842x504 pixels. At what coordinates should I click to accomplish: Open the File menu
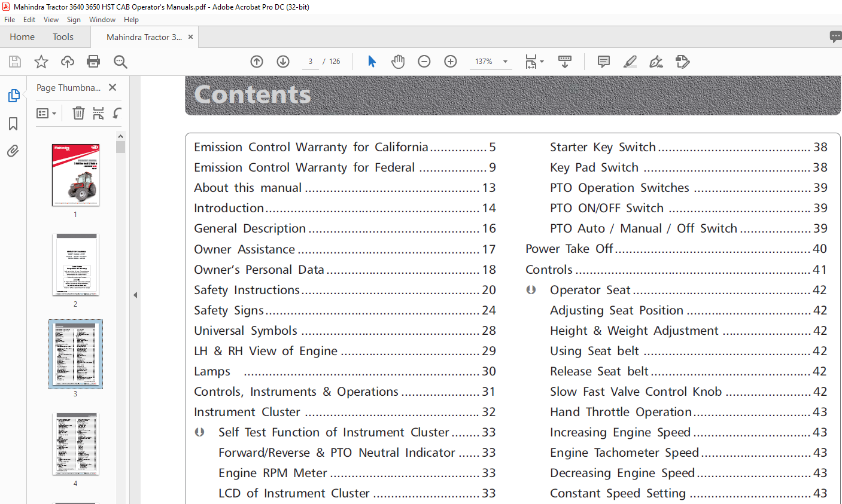coord(10,20)
